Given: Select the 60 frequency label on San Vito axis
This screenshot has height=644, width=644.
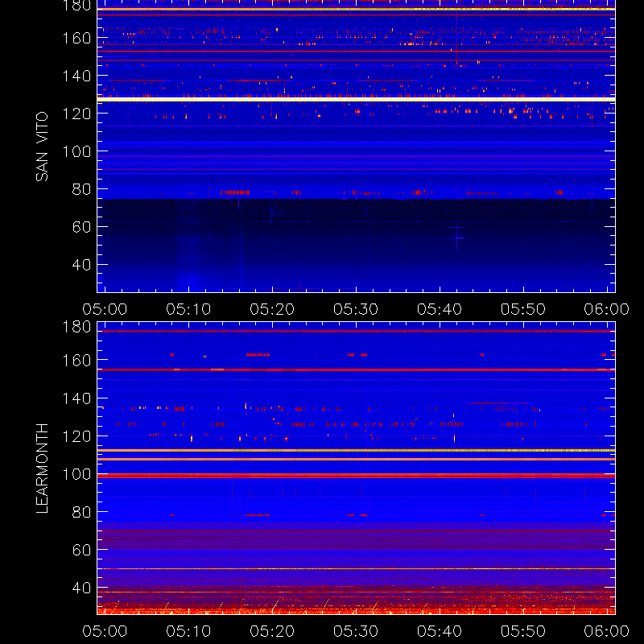Looking at the screenshot, I should click(81, 227).
